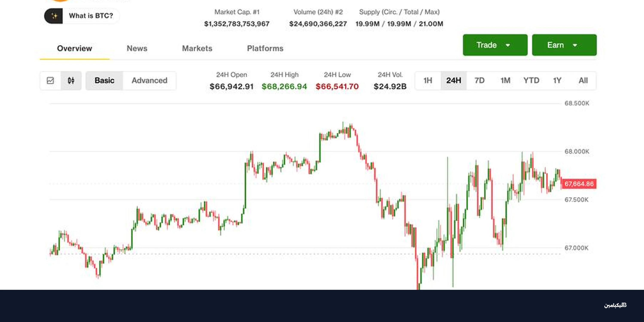The width and height of the screenshot is (644, 322).
Task: Select the 7D chart range
Action: pos(480,80)
